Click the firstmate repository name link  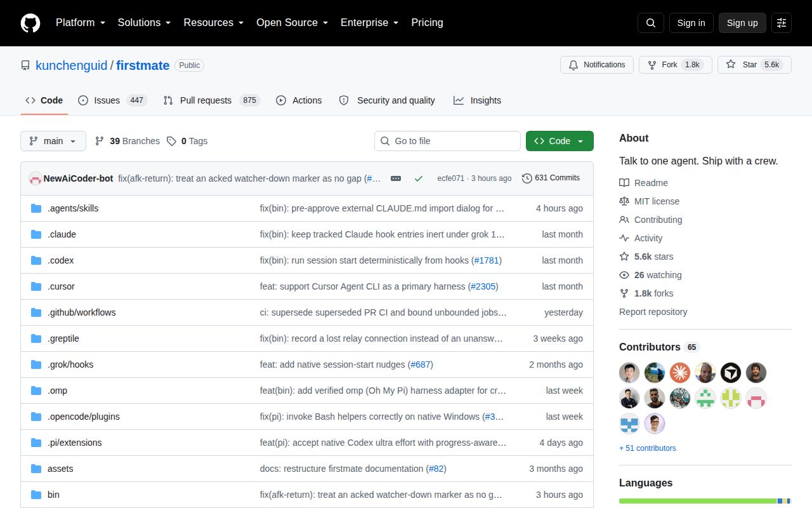pyautogui.click(x=143, y=65)
